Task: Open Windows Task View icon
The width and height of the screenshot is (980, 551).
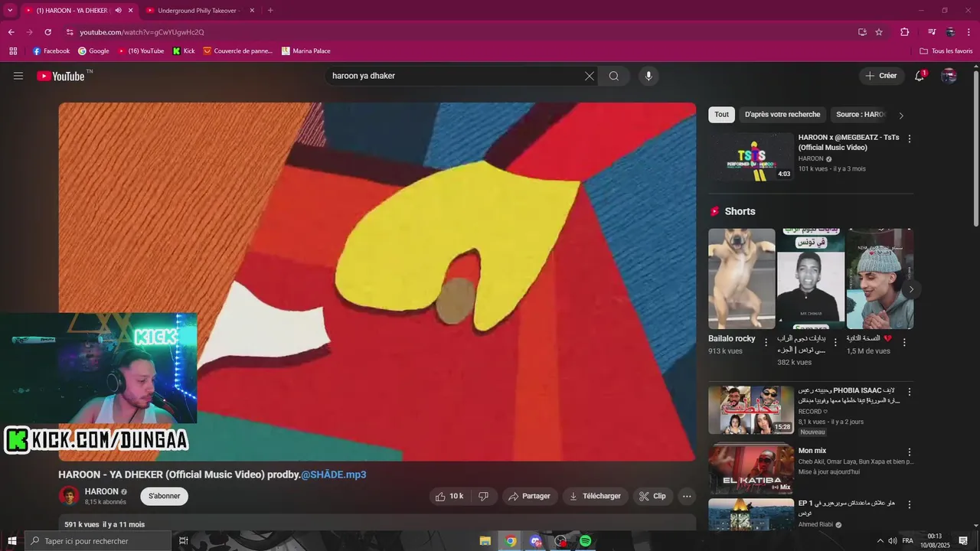Action: point(184,541)
